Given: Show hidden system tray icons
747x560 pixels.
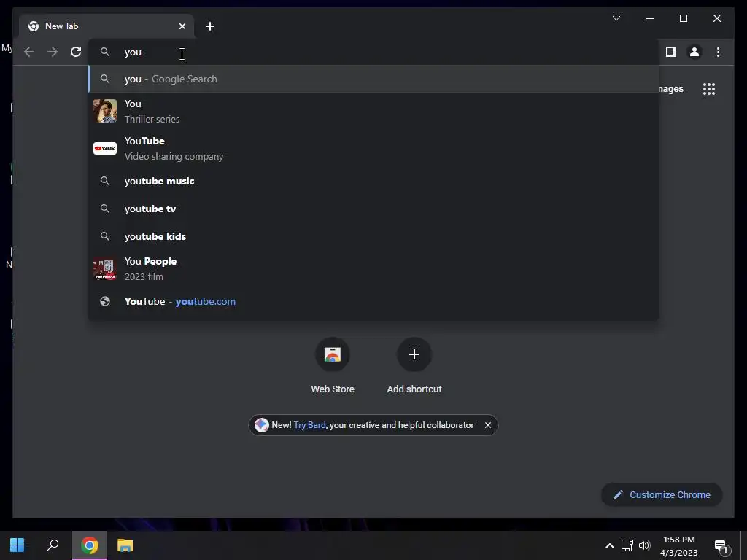Looking at the screenshot, I should 609,545.
